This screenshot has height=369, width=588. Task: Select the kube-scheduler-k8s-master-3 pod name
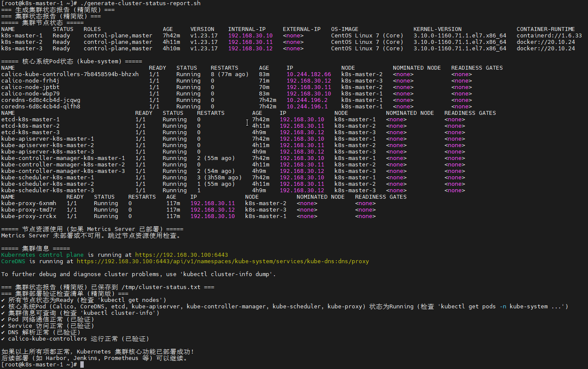point(48,191)
